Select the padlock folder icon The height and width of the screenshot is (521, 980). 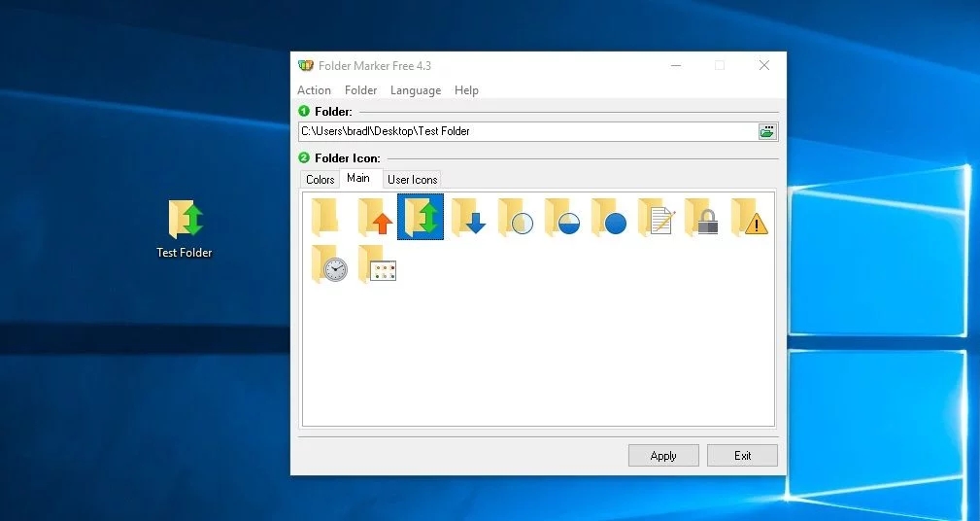[701, 217]
